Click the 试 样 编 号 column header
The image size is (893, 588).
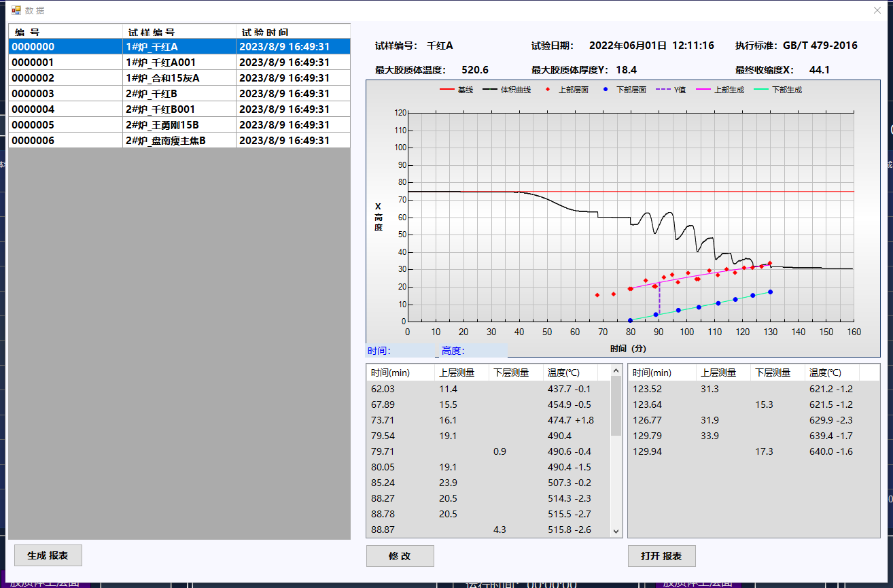coord(179,32)
